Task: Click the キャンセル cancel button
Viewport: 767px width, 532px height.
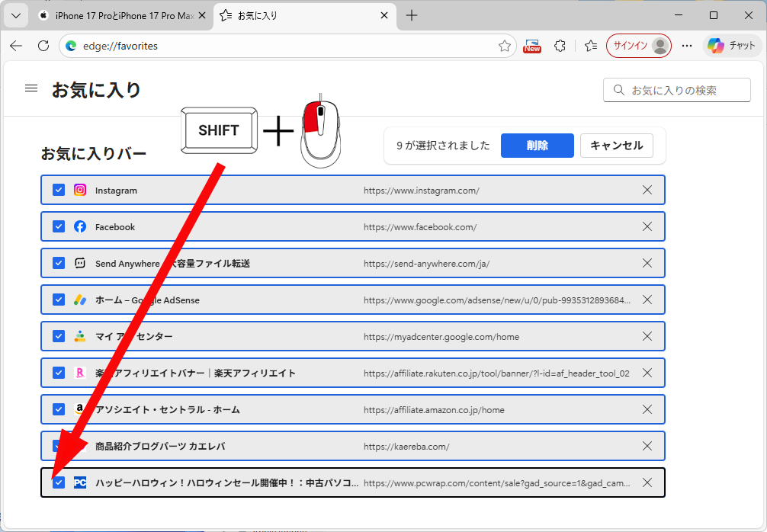Action: click(616, 146)
